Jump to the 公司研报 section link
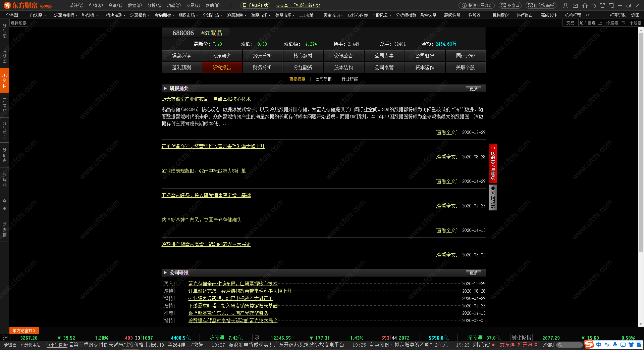The height and width of the screenshot is (350, 644). pyautogui.click(x=323, y=79)
